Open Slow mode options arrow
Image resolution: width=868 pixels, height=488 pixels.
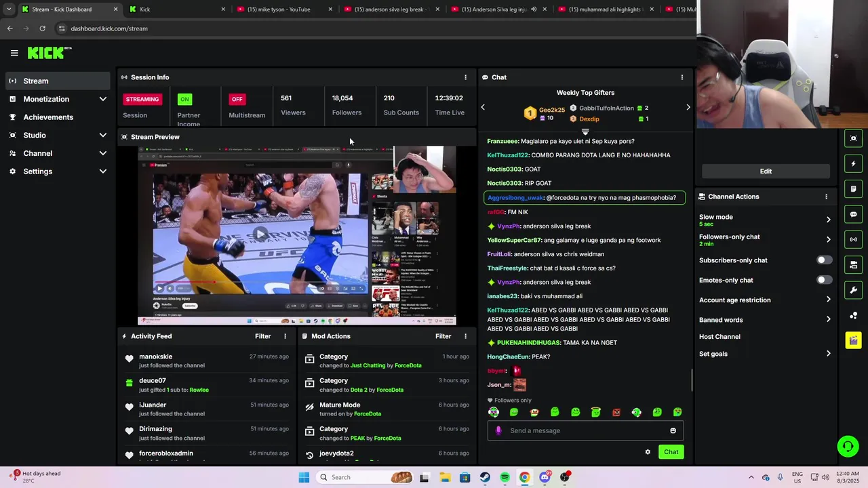tap(828, 220)
